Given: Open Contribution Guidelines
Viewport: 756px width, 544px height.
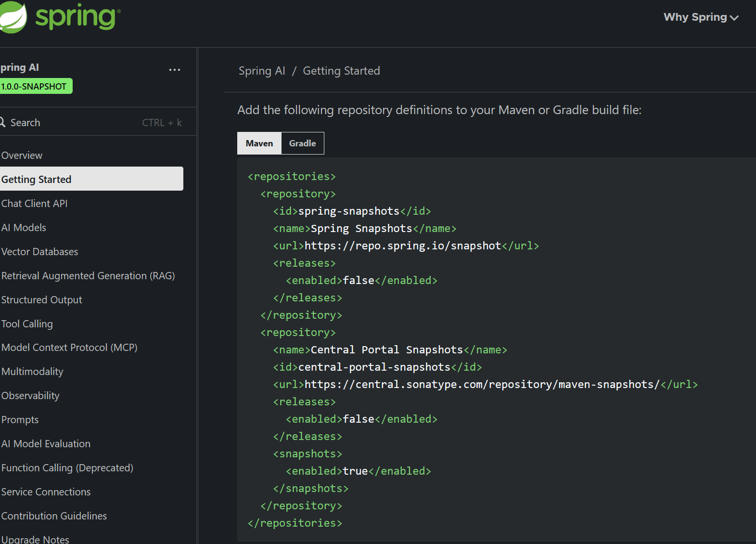Looking at the screenshot, I should [54, 516].
